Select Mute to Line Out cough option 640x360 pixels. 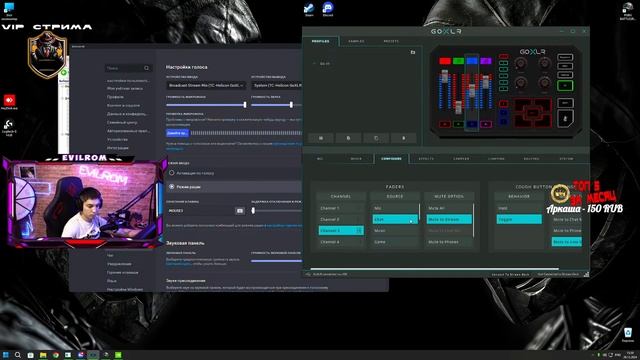(567, 242)
